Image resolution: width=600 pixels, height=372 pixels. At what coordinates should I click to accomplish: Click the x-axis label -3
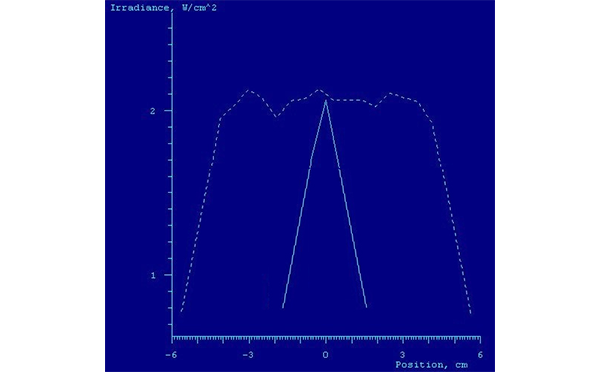point(248,355)
